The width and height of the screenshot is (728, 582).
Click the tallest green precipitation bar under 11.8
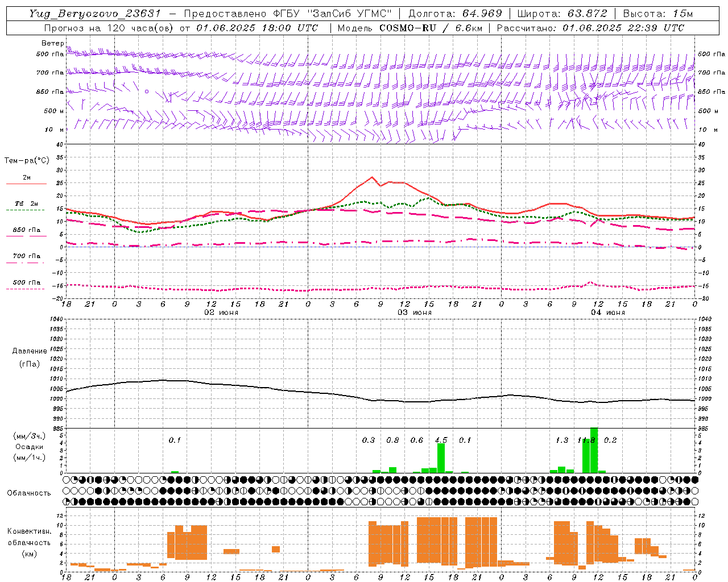(x=594, y=450)
